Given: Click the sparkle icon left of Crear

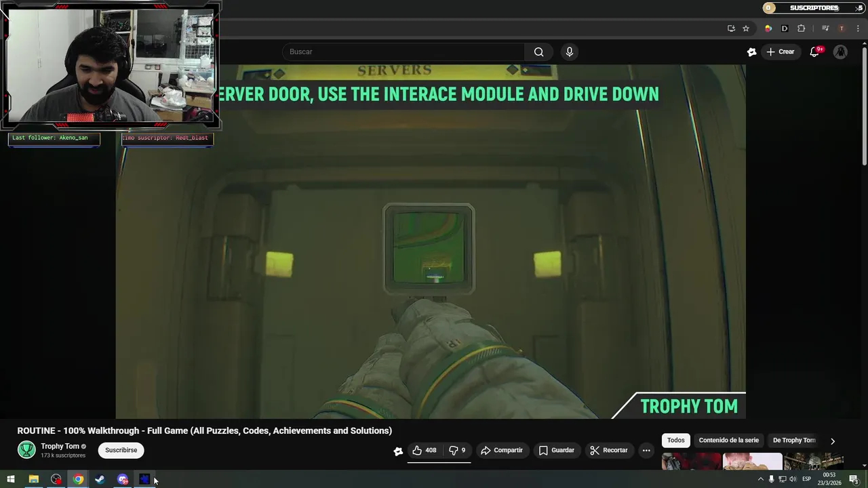Looking at the screenshot, I should point(751,52).
